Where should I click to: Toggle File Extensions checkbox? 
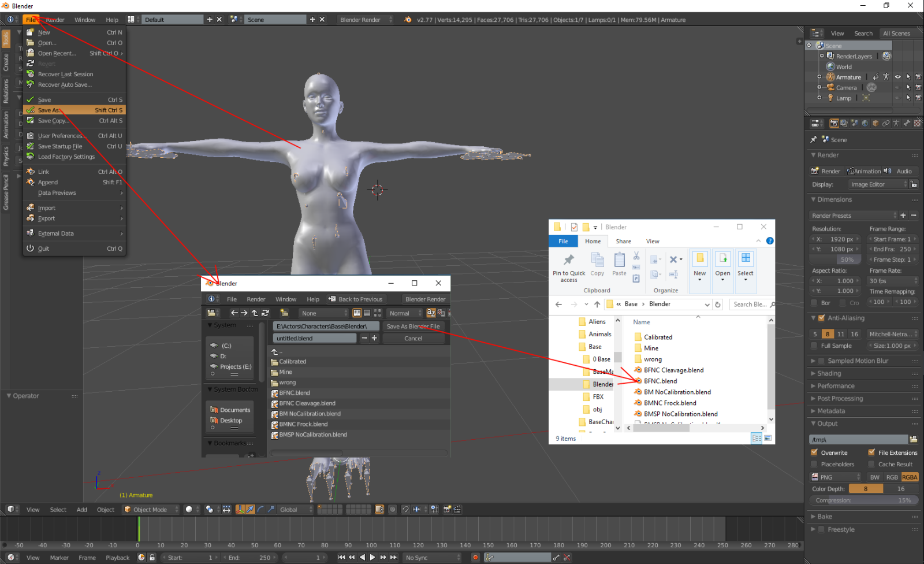tap(871, 452)
